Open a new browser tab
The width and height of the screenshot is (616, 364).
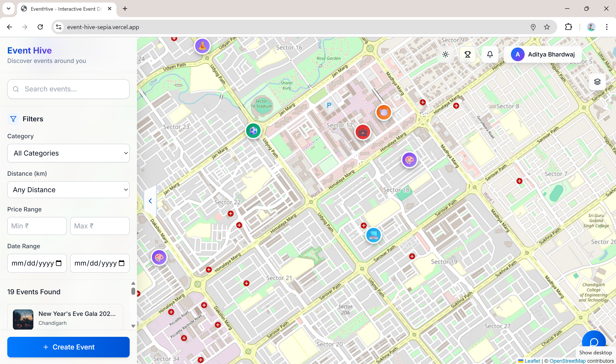click(x=125, y=9)
